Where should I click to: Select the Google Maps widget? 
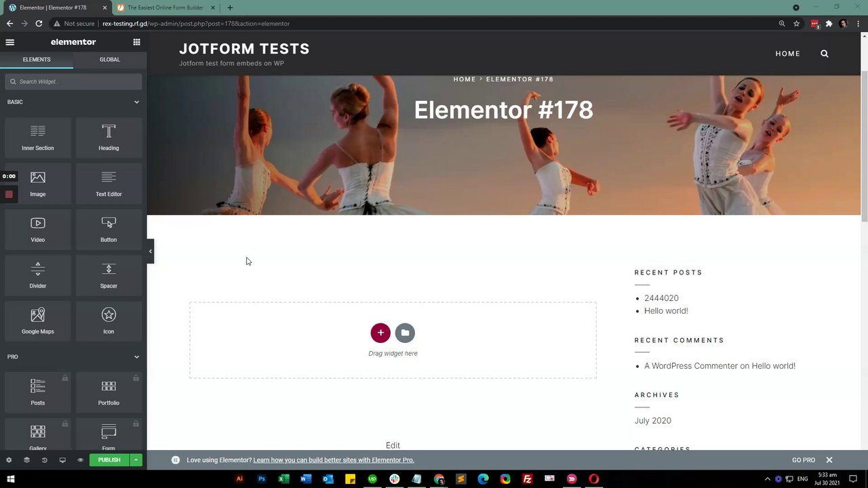(x=38, y=321)
